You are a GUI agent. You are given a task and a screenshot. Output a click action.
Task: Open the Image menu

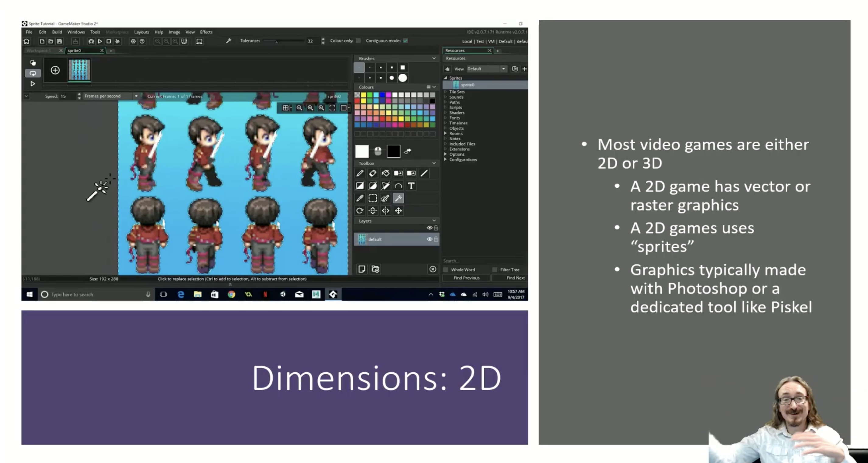pos(174,32)
